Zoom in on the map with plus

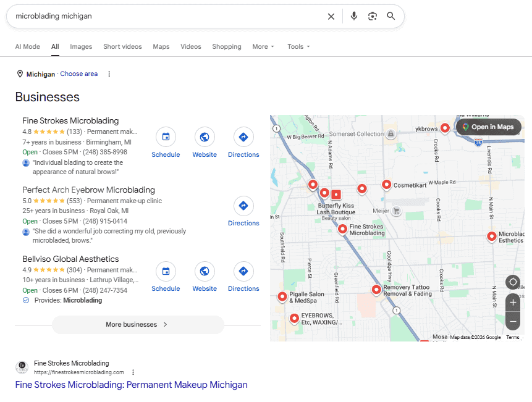[x=513, y=303]
